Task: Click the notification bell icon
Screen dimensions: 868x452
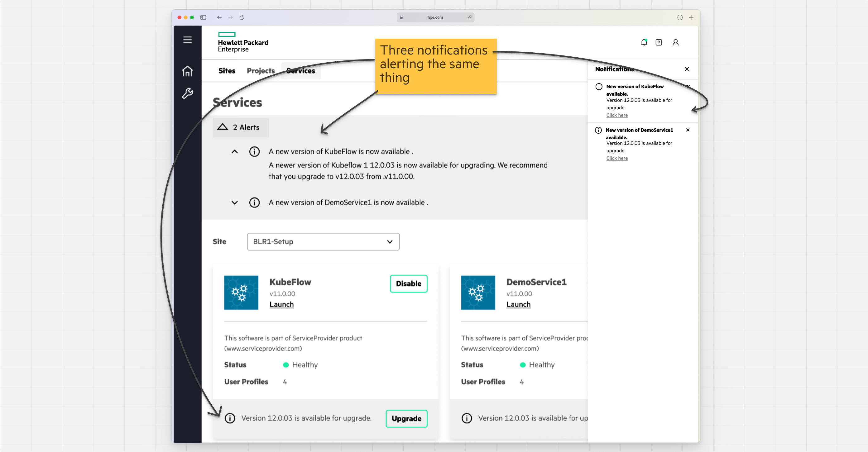Action: coord(644,42)
